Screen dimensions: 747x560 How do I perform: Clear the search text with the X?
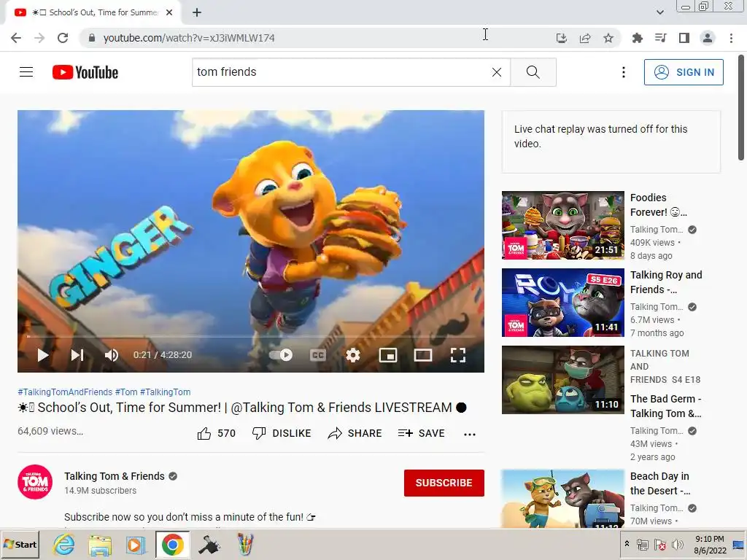pyautogui.click(x=496, y=72)
